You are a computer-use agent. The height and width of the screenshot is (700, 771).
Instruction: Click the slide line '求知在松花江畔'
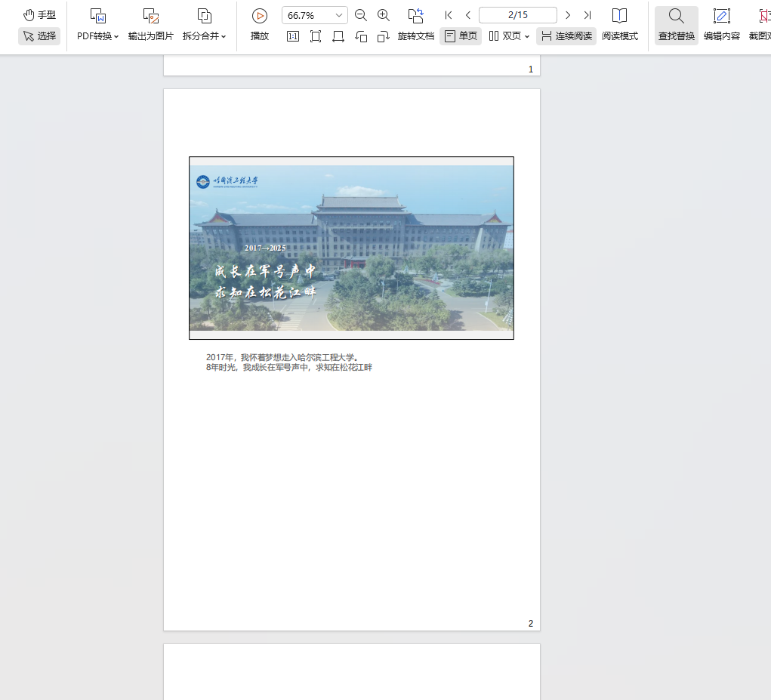pos(265,292)
